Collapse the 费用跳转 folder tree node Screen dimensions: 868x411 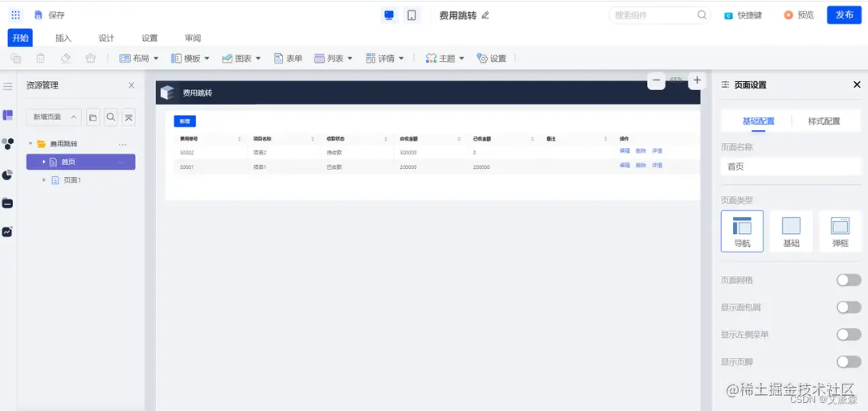point(31,143)
